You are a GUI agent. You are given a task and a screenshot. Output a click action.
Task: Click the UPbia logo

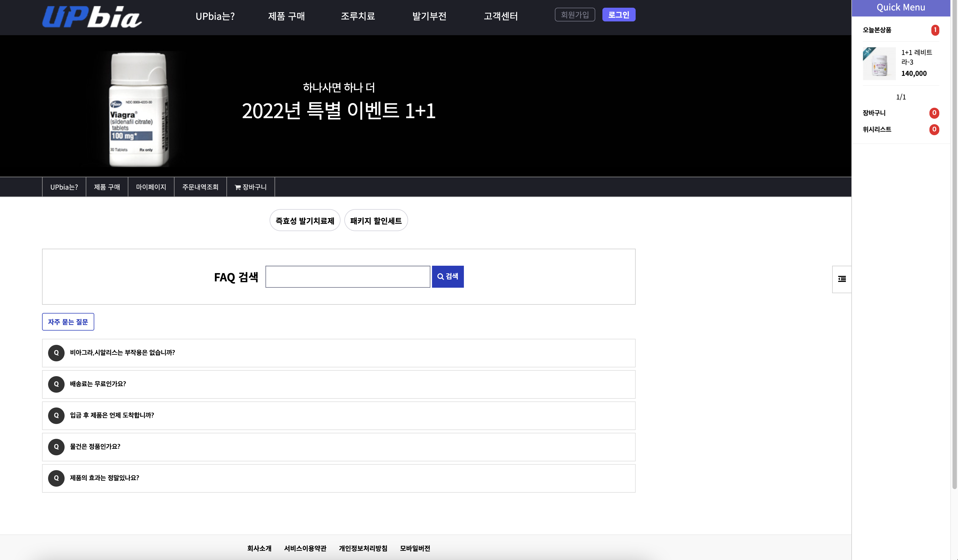tap(92, 17)
